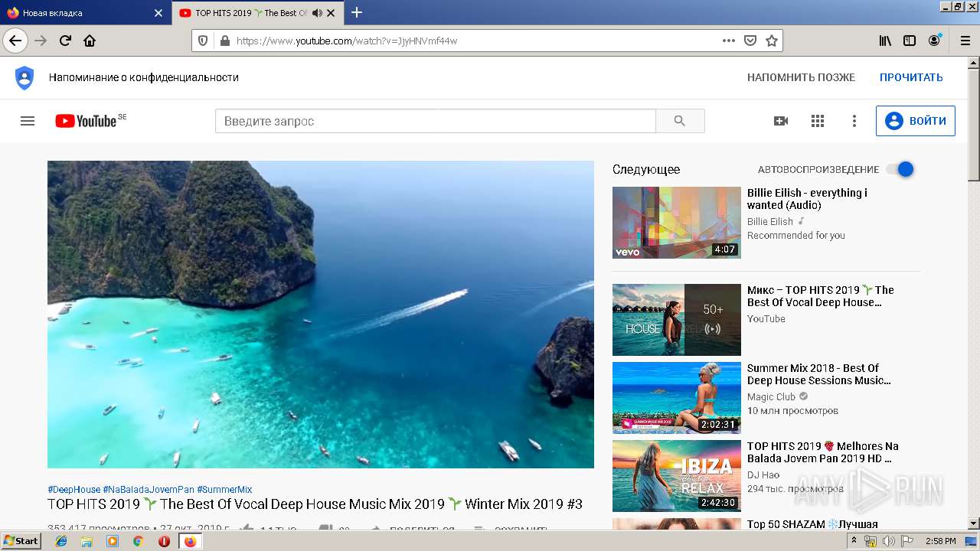Open the Firefox hamburger menu

tap(965, 41)
